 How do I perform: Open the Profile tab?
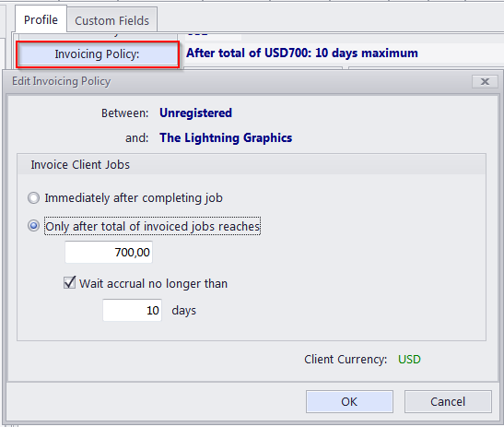tap(41, 19)
